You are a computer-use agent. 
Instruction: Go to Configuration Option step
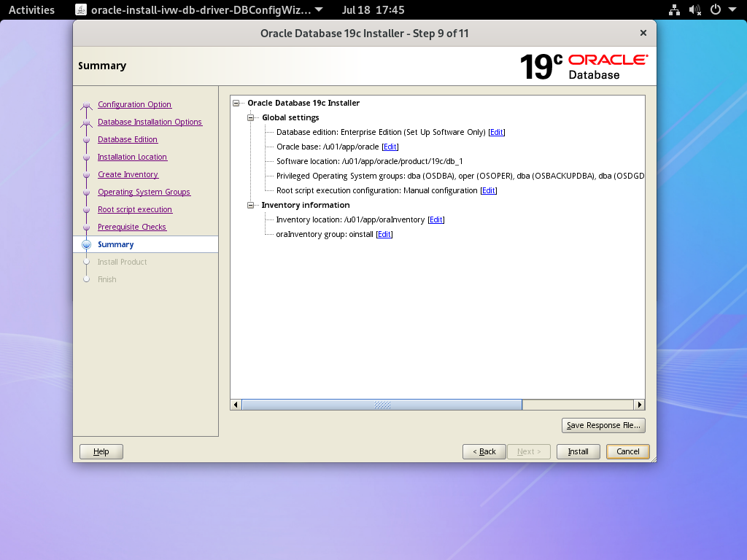pyautogui.click(x=134, y=104)
